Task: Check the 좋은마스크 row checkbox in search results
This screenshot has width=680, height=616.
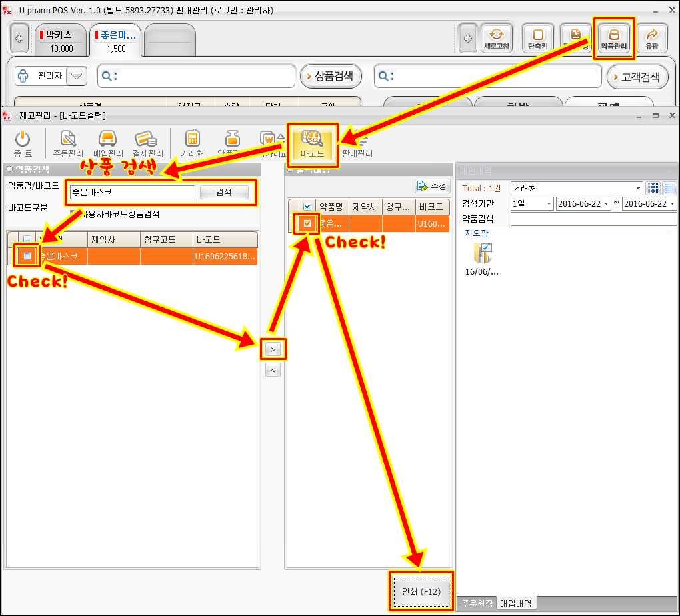Action: tap(27, 256)
